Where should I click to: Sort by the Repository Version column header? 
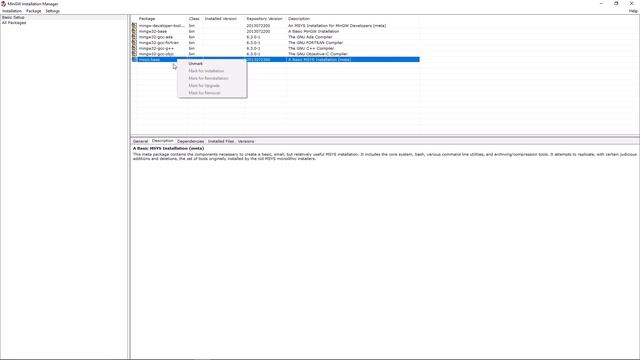pyautogui.click(x=264, y=19)
